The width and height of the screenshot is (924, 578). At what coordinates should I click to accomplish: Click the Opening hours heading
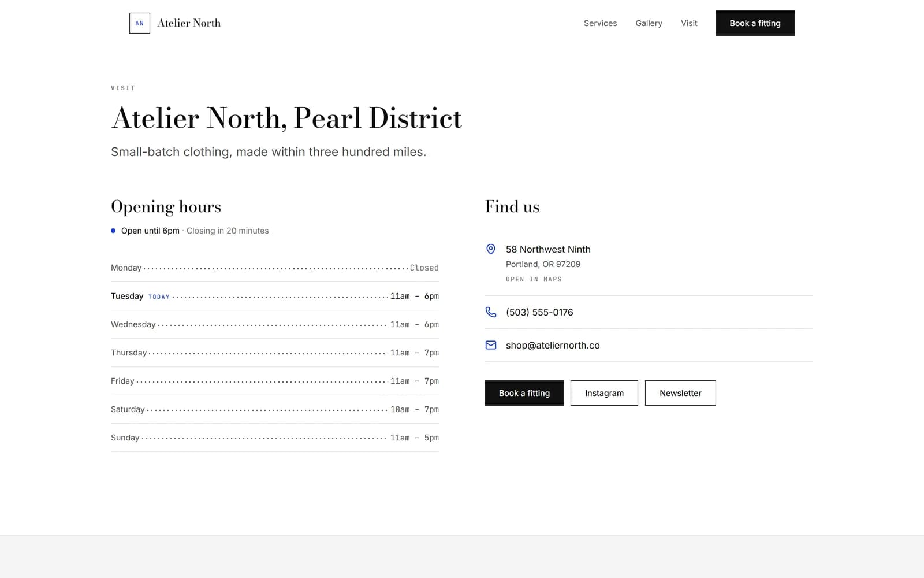[x=166, y=207]
